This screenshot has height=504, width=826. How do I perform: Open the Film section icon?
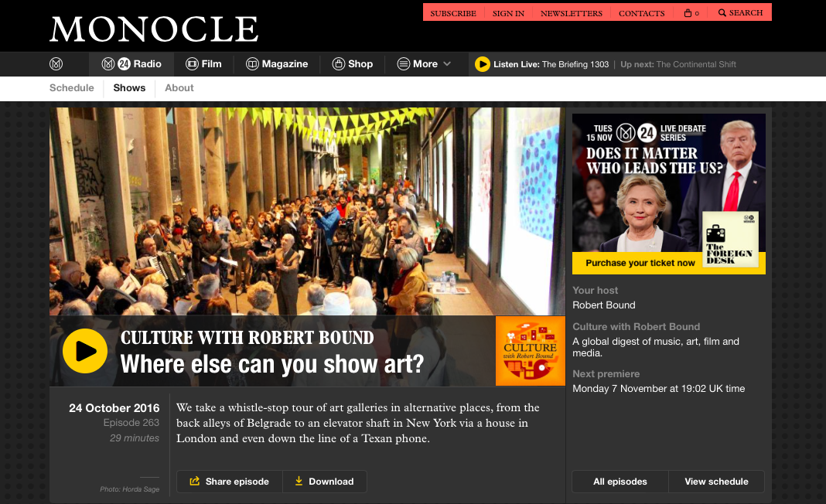tap(192, 64)
